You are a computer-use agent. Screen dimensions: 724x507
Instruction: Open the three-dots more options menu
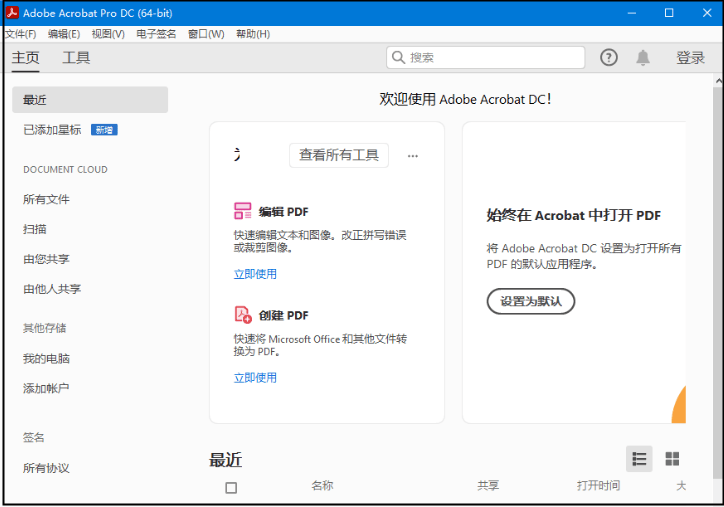coord(413,156)
